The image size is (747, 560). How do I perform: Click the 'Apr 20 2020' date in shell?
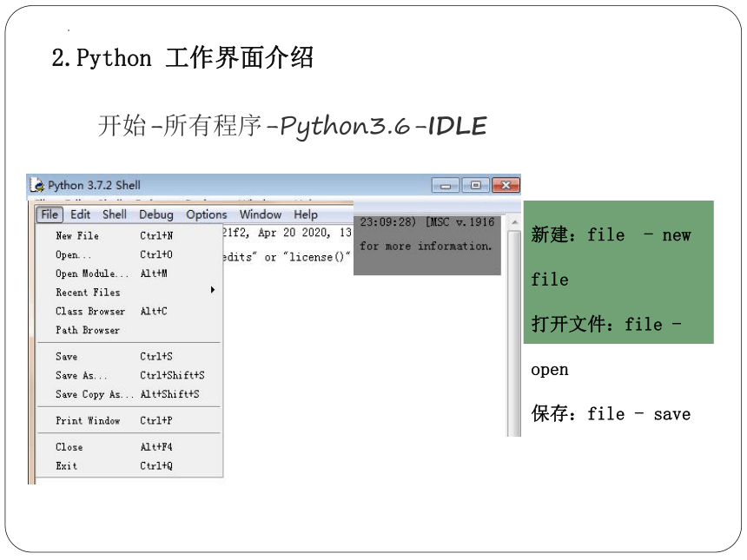294,233
